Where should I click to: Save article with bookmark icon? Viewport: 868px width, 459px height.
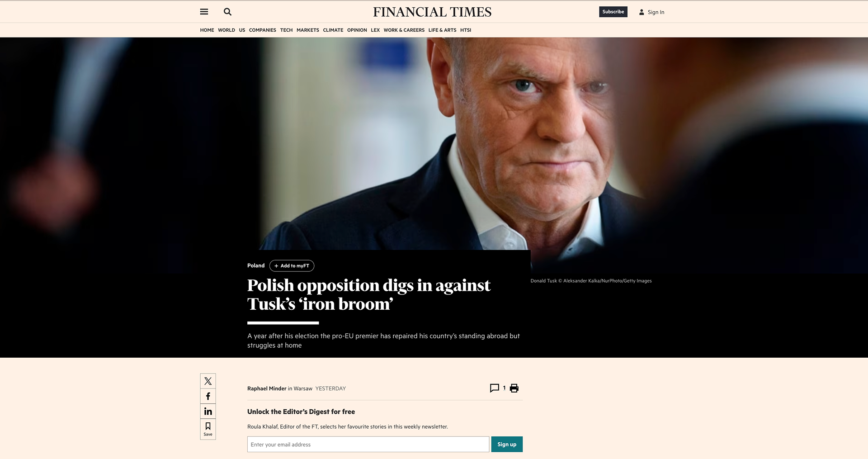(x=208, y=429)
